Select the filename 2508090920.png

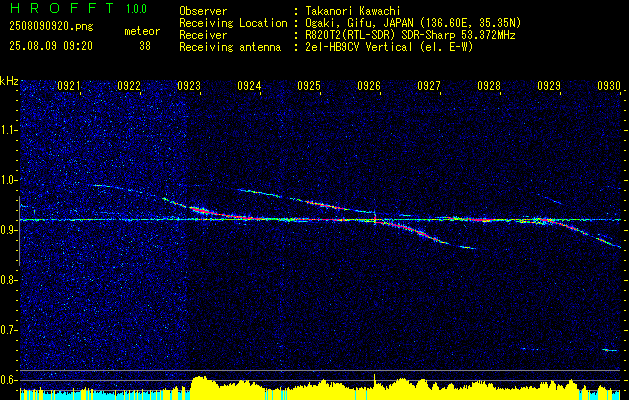coord(51,27)
